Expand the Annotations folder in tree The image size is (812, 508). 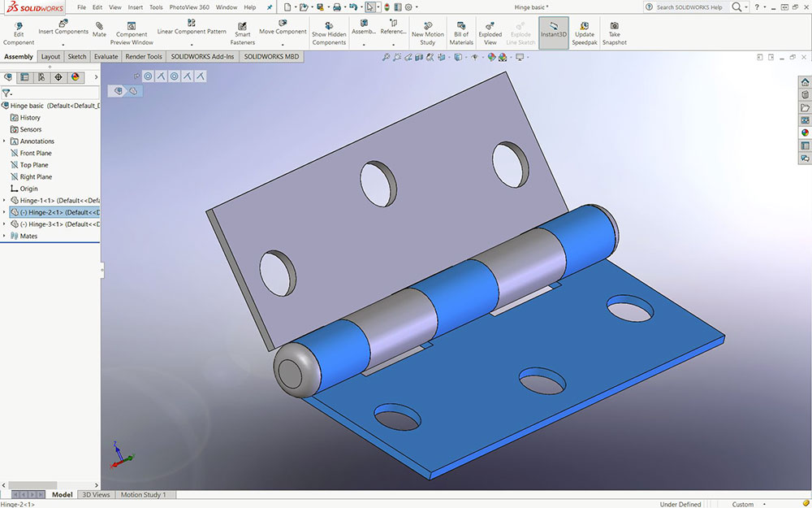pos(4,141)
